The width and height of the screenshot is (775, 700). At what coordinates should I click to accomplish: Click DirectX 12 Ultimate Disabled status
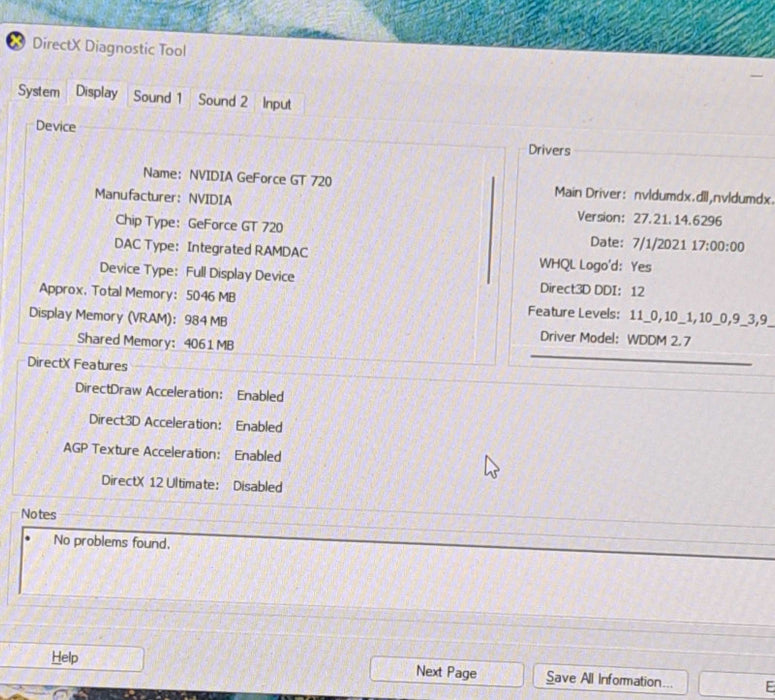[257, 486]
